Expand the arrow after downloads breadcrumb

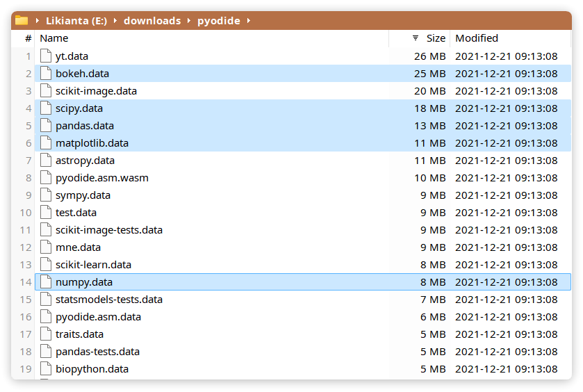tap(189, 21)
